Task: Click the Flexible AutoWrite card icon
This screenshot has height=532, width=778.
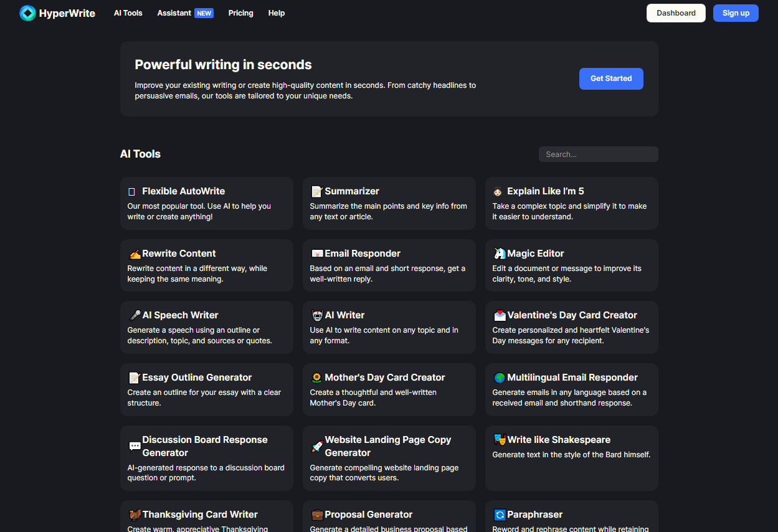Action: [131, 192]
